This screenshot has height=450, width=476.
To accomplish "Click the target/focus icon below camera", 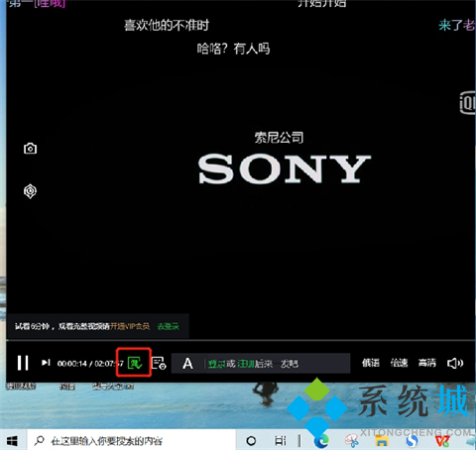I will [30, 191].
